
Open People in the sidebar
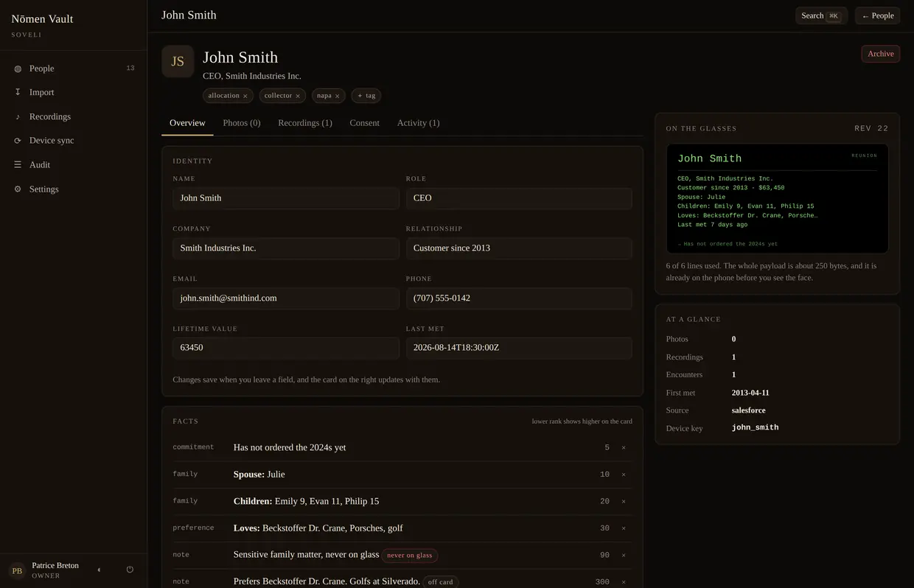coord(74,69)
